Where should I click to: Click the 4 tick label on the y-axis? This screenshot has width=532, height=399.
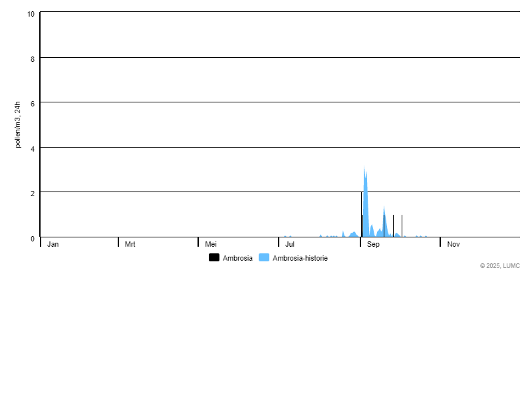(33, 148)
